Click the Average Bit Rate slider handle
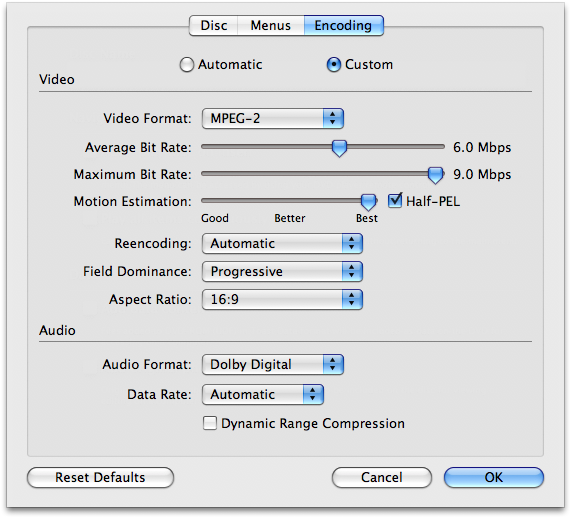Image resolution: width=571 pixels, height=518 pixels. pyautogui.click(x=339, y=149)
